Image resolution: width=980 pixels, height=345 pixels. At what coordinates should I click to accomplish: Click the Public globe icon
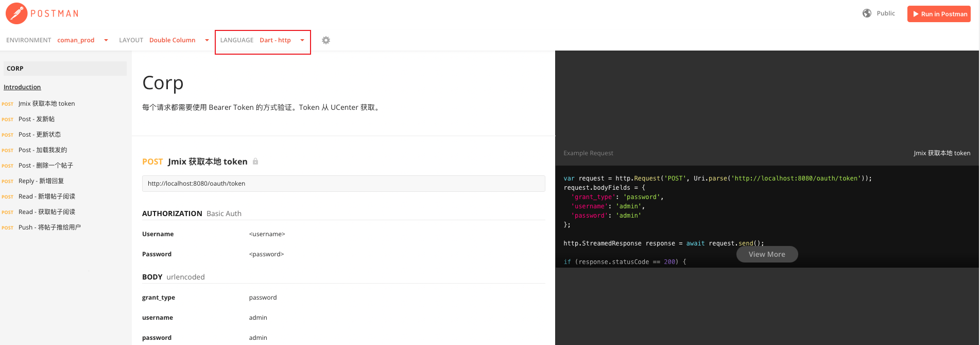point(867,13)
